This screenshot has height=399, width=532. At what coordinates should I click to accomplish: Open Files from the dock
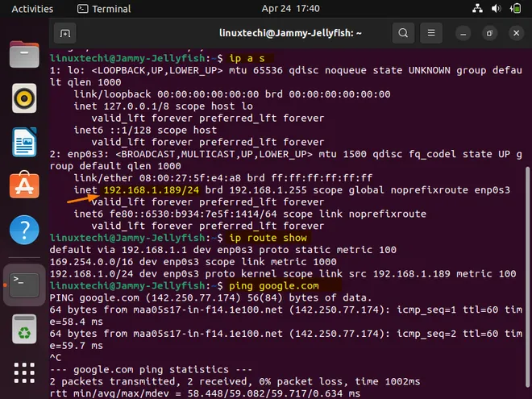click(24, 56)
